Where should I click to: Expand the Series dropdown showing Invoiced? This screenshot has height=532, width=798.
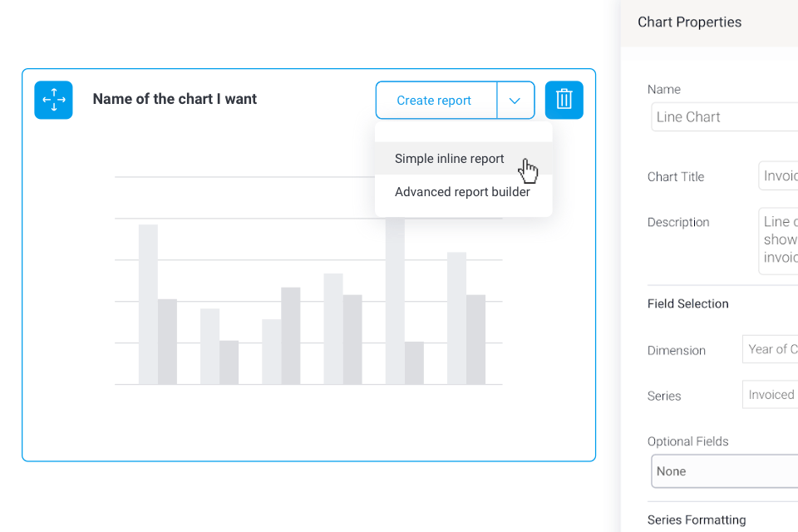770,395
